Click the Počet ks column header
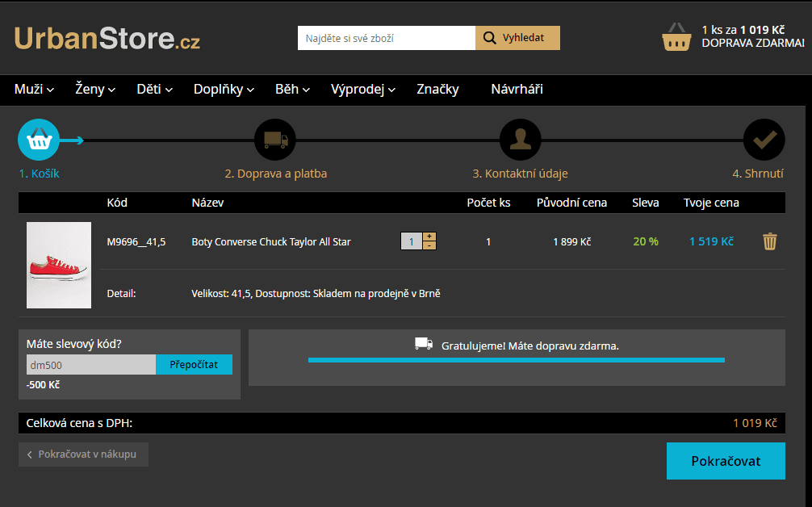 (488, 203)
